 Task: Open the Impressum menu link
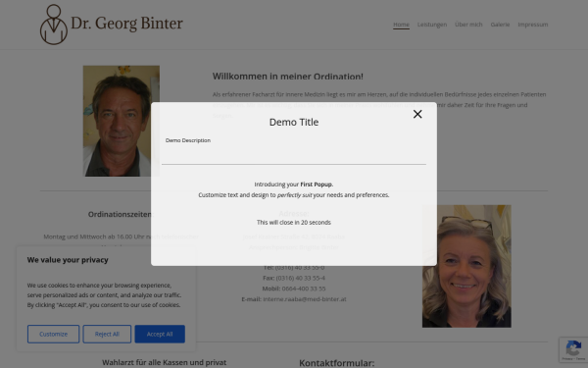pos(532,25)
